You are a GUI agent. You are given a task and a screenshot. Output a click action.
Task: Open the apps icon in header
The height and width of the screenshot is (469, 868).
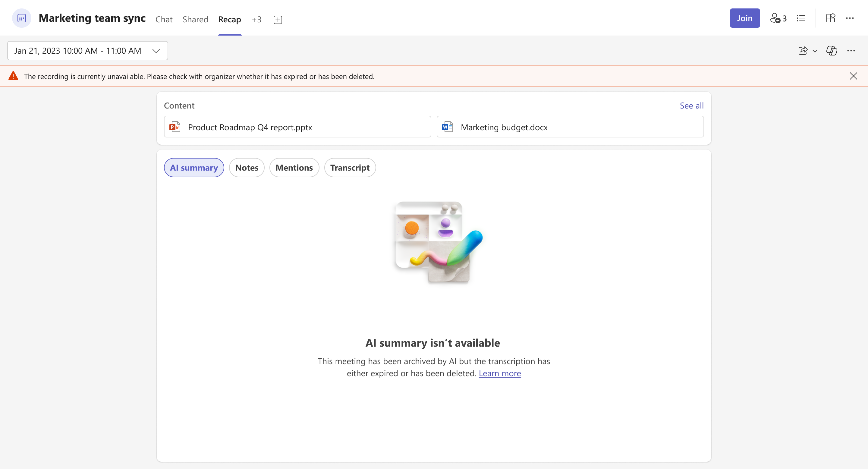pos(831,18)
